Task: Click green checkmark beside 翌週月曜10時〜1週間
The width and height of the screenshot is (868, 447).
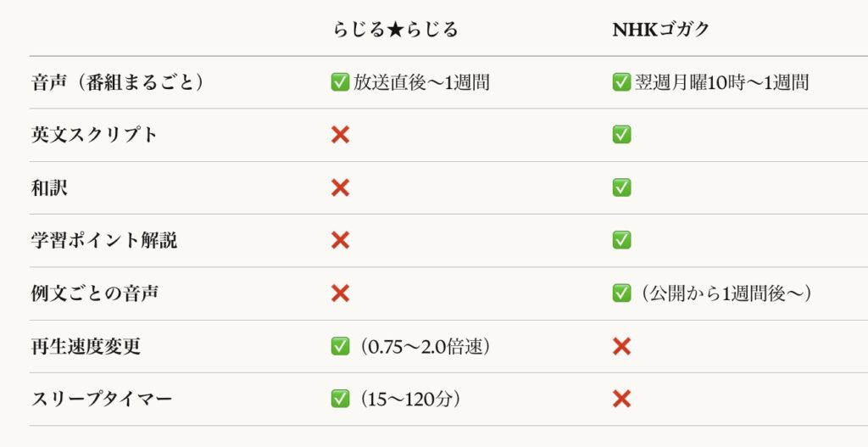Action: [621, 82]
